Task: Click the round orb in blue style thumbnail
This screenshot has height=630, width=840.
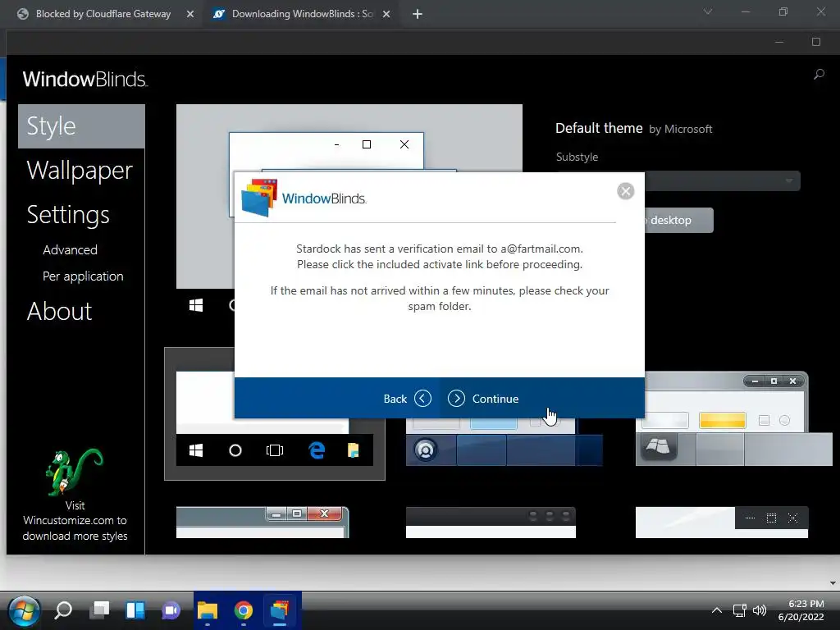Action: tap(426, 450)
